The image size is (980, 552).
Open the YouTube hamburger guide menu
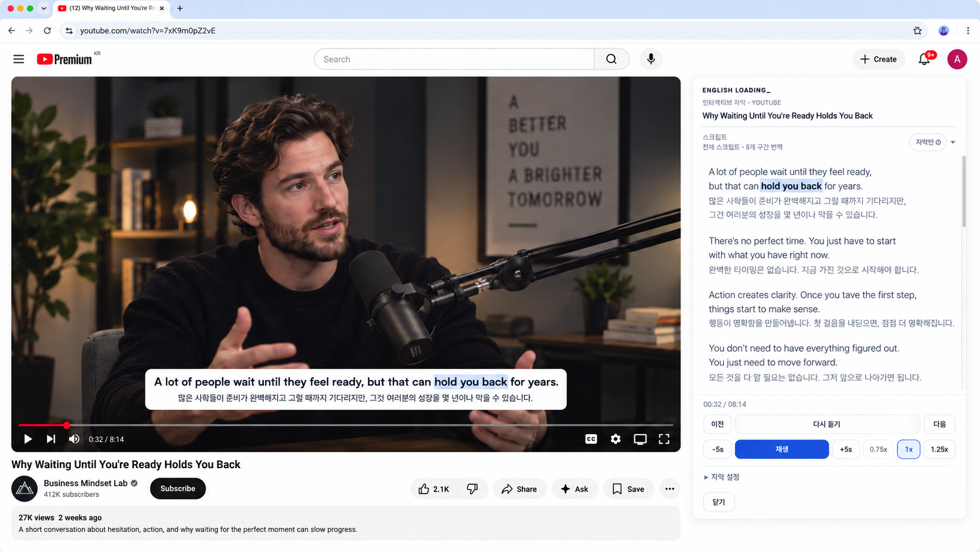19,59
